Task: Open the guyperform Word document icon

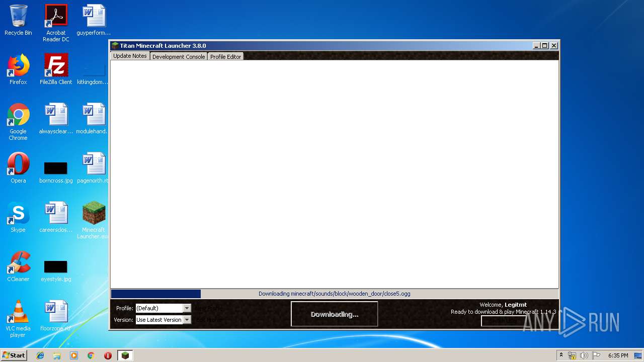Action: pyautogui.click(x=94, y=21)
